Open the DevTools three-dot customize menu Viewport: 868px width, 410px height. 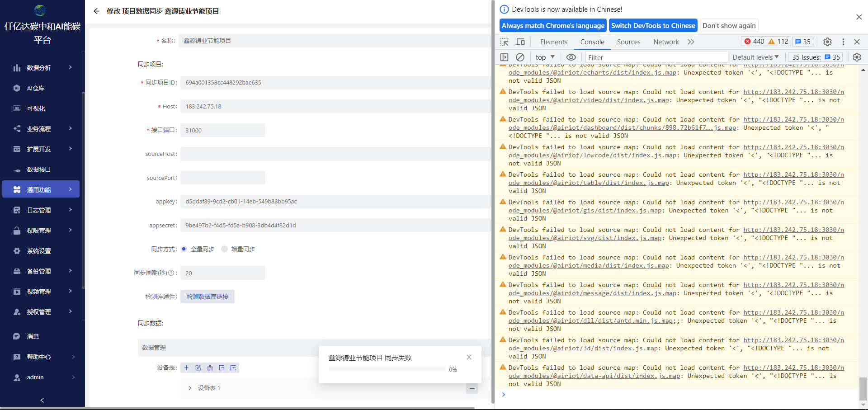(x=843, y=42)
